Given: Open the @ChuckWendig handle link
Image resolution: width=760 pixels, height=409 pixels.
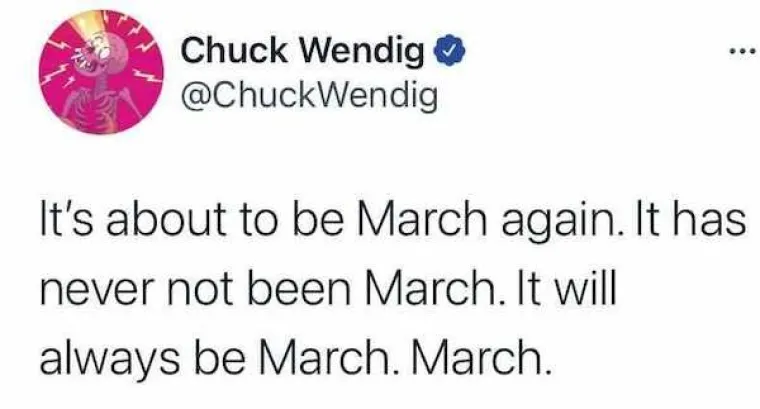Looking at the screenshot, I should (309, 96).
